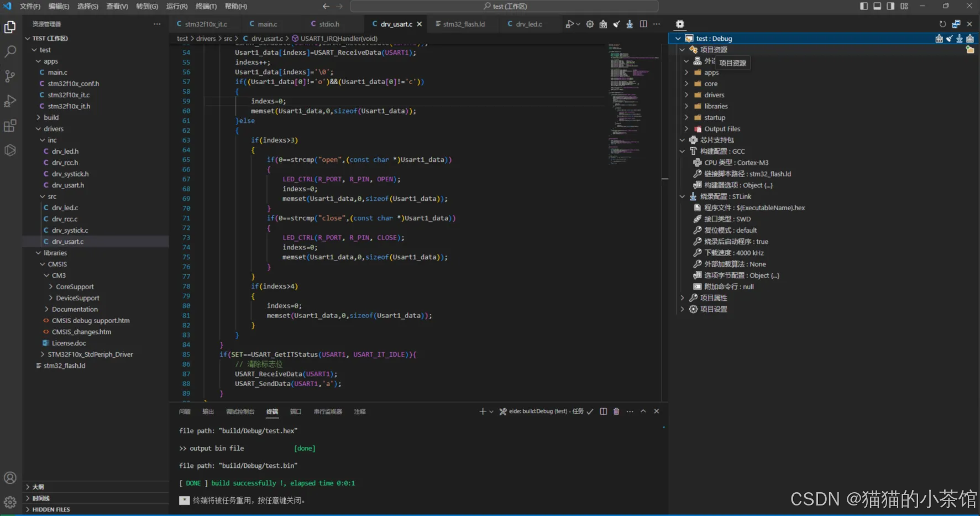The image size is (980, 516).
Task: Click the USART1_IRQHandler(void) breadcrumb
Action: tap(338, 39)
